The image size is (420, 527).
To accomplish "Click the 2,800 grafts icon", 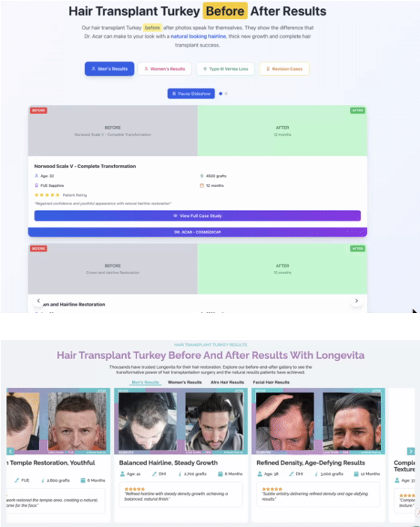I will tap(43, 480).
